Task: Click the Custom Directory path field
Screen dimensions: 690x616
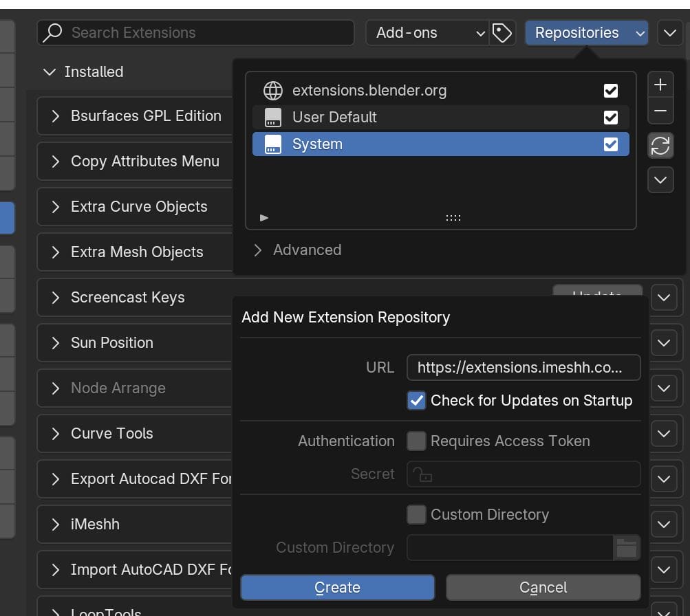Action: pos(510,548)
